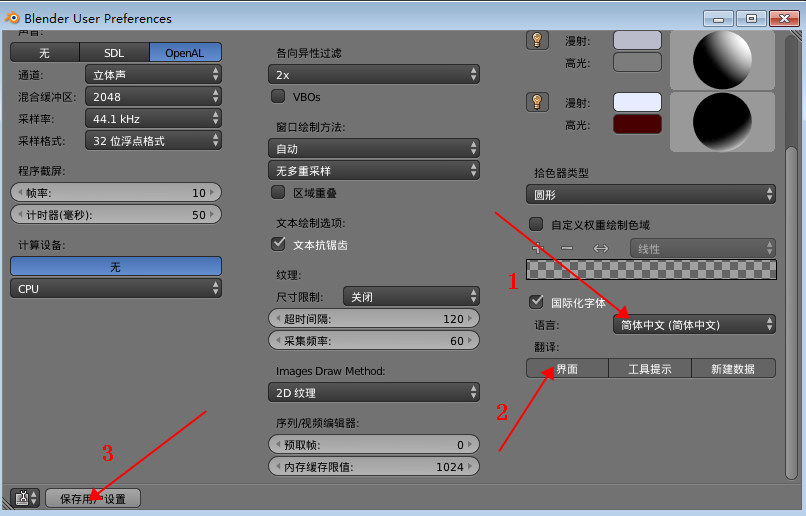806x516 pixels.
Task: Uncheck the 文本抗锯齿 checkbox
Action: click(279, 244)
